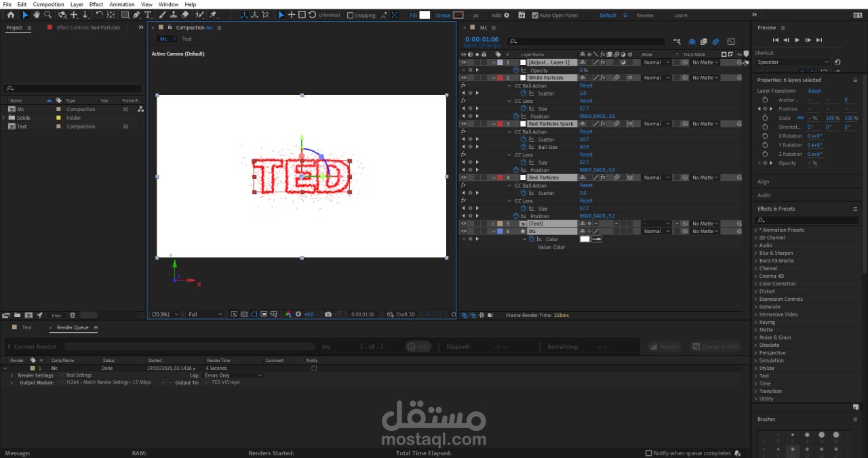868x458 pixels.
Task: Create new folder in Project panel
Action: pyautogui.click(x=17, y=315)
